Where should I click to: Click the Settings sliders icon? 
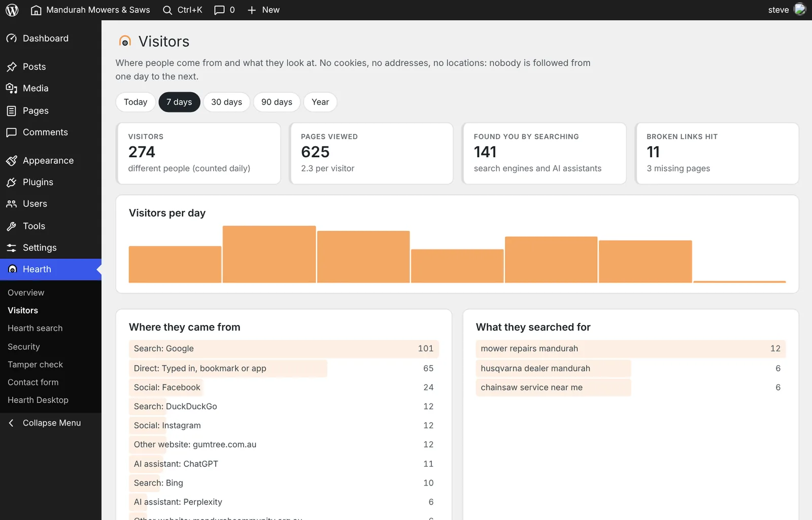[x=12, y=248]
